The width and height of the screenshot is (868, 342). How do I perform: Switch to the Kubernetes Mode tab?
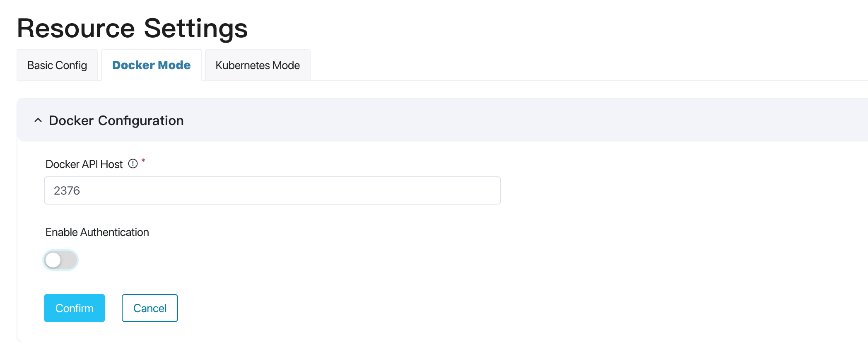click(x=257, y=65)
